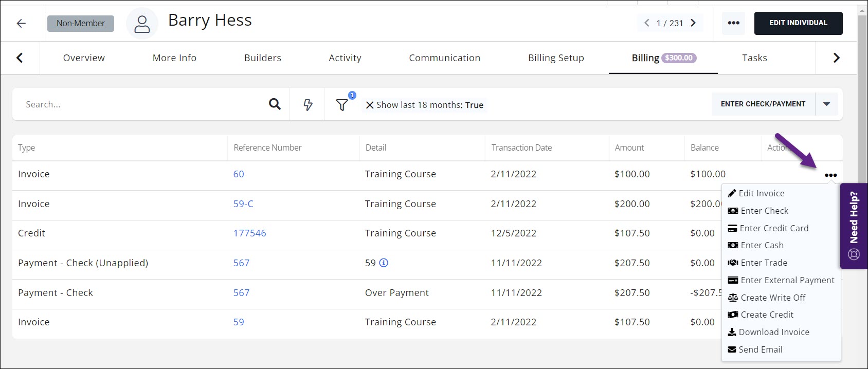Click info icon next to detail 59
This screenshot has height=369, width=868.
(384, 263)
